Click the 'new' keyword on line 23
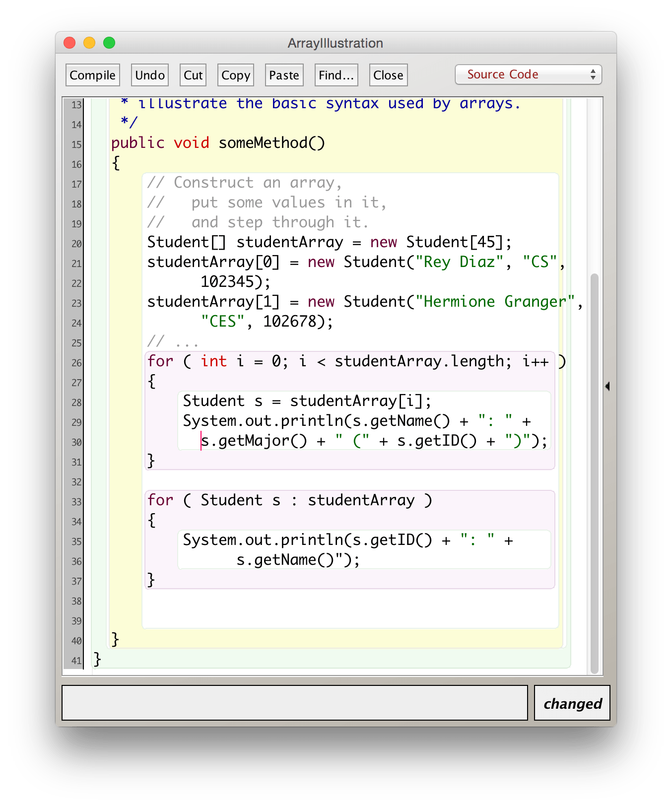Image resolution: width=672 pixels, height=806 pixels. click(x=321, y=302)
